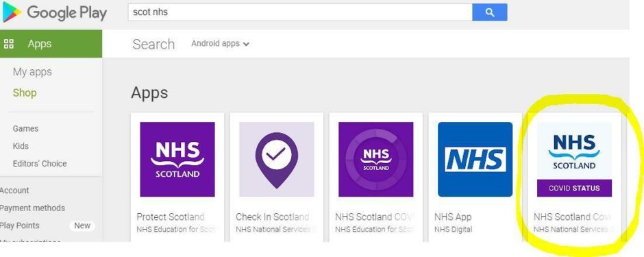The height and width of the screenshot is (257, 644).
Task: Open Editors' Choice section
Action: (x=40, y=163)
